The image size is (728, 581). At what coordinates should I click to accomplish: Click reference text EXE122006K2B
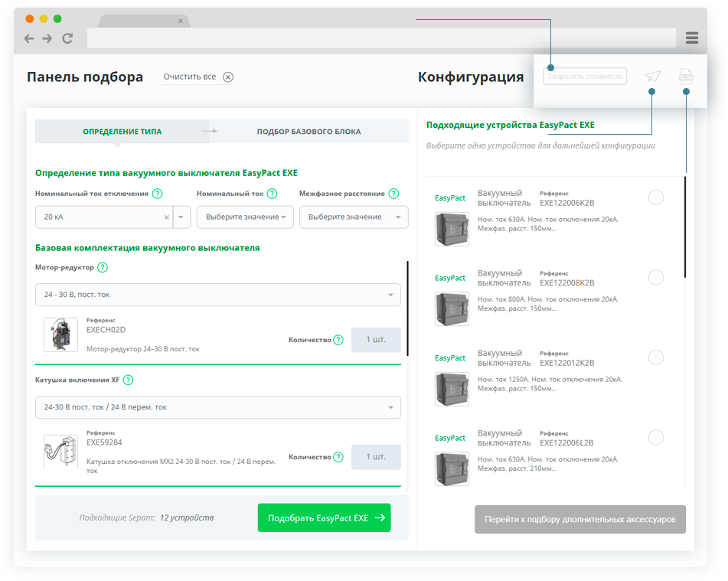click(567, 203)
